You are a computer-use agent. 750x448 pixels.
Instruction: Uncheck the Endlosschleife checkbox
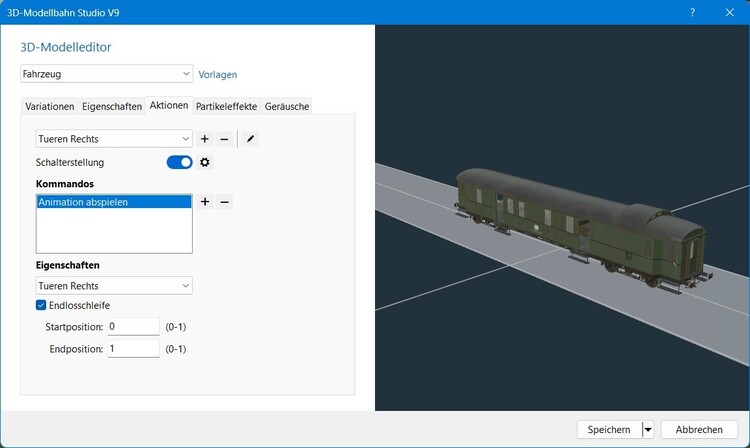[41, 305]
